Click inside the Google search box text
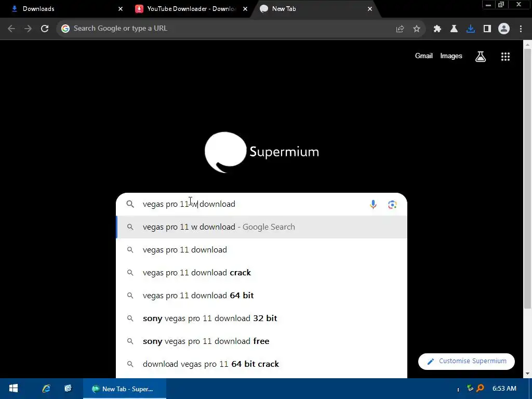The width and height of the screenshot is (532, 399). [x=189, y=204]
